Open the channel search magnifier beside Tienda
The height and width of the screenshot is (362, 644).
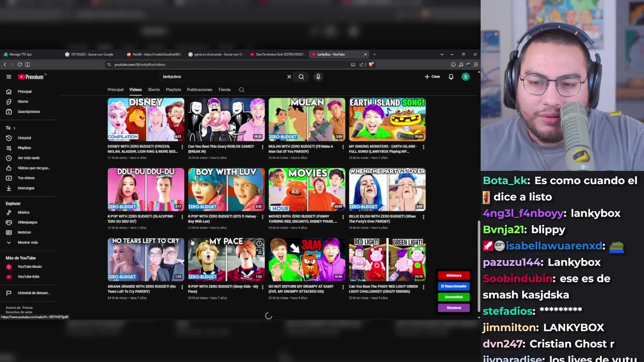click(242, 90)
